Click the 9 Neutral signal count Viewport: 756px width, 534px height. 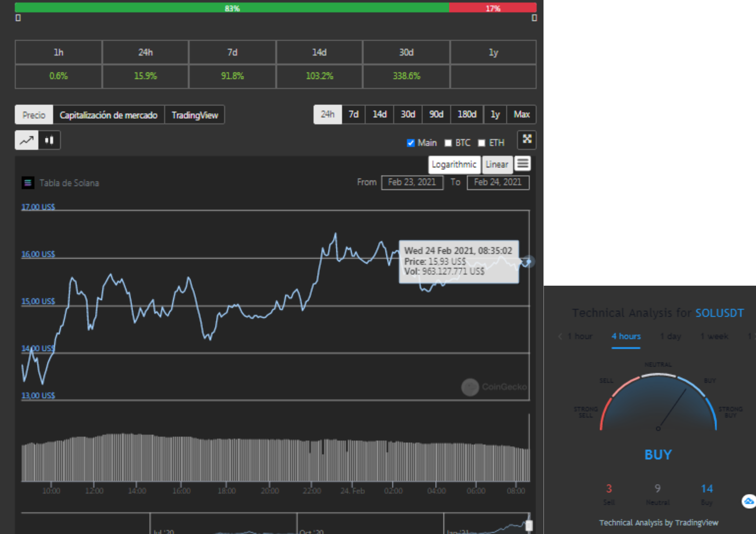[658, 488]
